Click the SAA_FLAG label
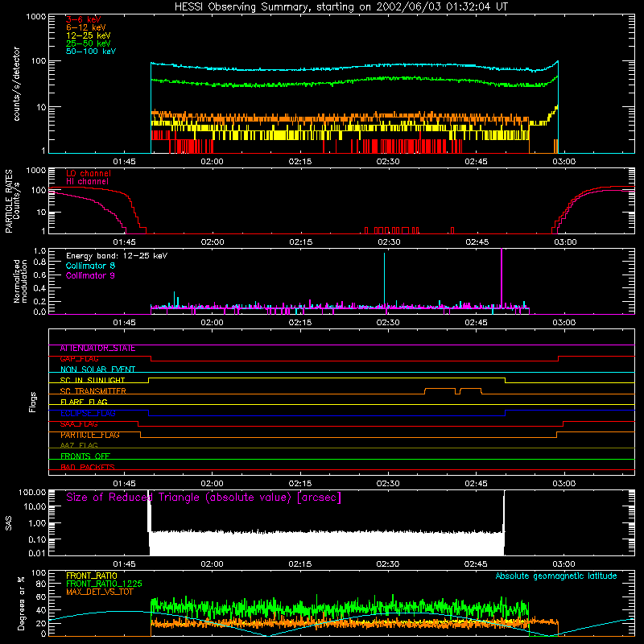644x644 pixels. pyautogui.click(x=79, y=424)
